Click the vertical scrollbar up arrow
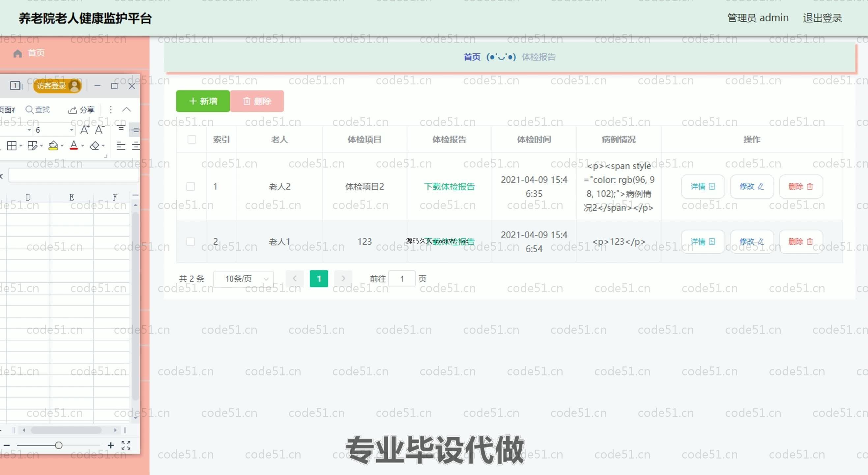This screenshot has height=475, width=868. tap(135, 205)
